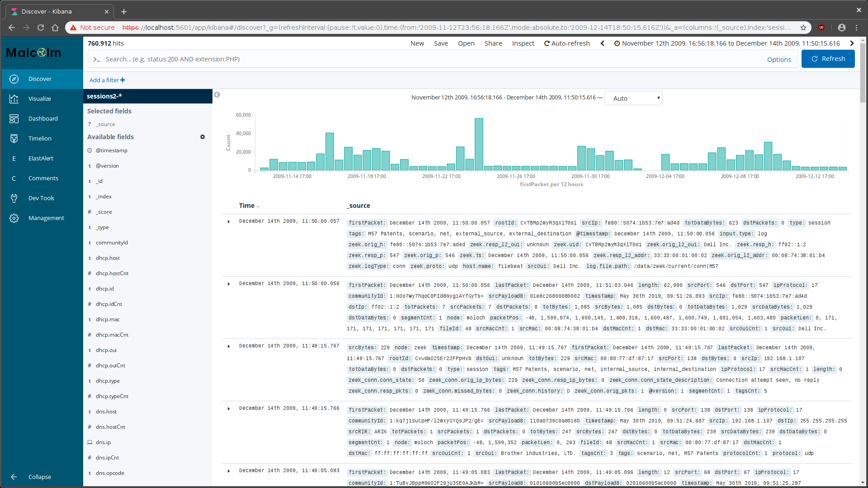Expand the document row at 11:49:15.767
Screen dimensions: 868x488
pyautogui.click(x=229, y=346)
